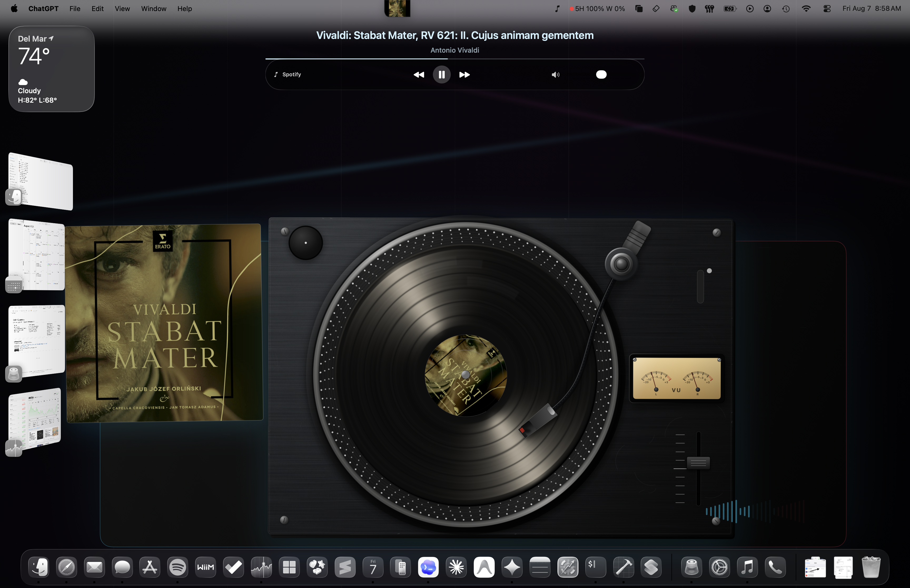910x588 pixels.
Task: Skip back to the previous track
Action: 419,74
